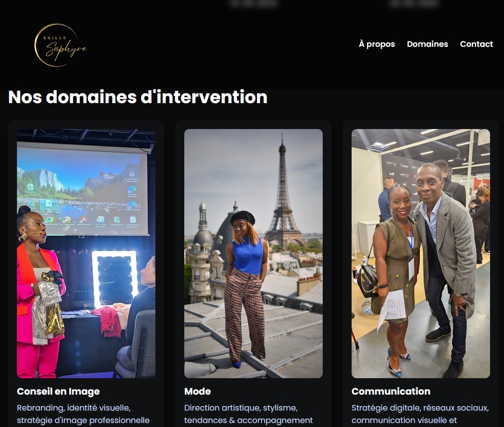Image resolution: width=504 pixels, height=427 pixels.
Task: View the Communication event photo
Action: click(421, 254)
